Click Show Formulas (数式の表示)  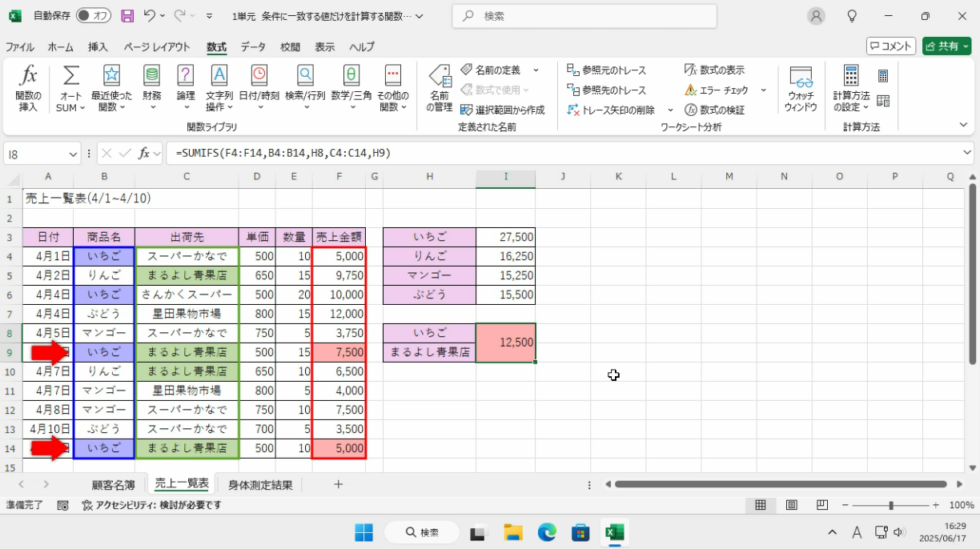(x=714, y=70)
